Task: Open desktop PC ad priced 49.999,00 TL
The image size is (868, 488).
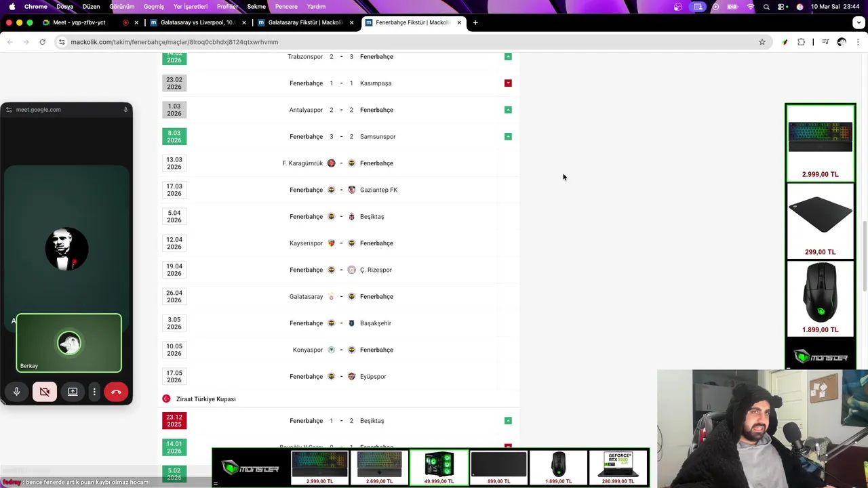Action: (x=439, y=468)
